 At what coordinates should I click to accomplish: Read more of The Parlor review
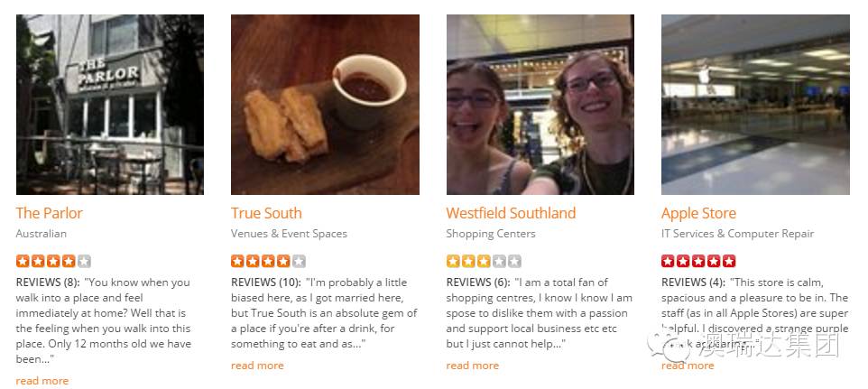[42, 381]
